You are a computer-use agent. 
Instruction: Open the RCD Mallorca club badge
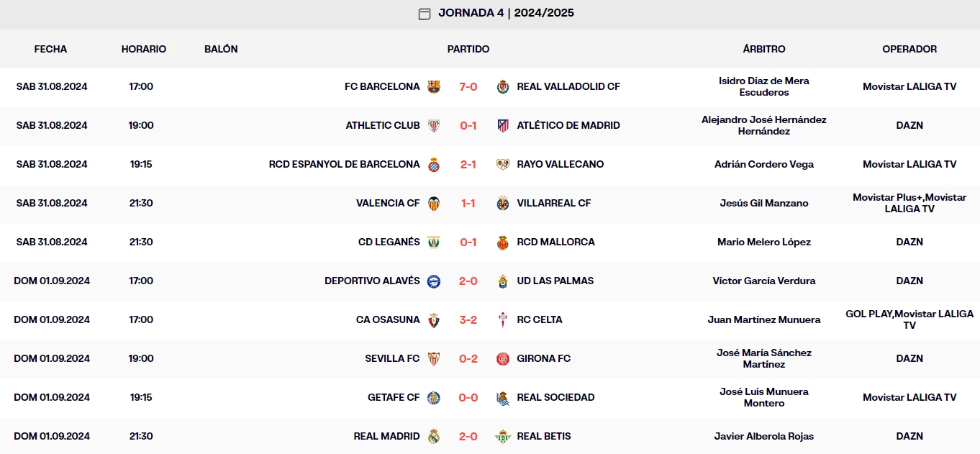[504, 242]
